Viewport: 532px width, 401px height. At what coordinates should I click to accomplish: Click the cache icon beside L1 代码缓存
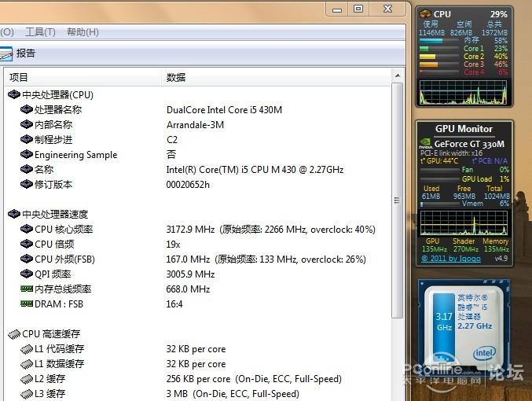click(26, 349)
